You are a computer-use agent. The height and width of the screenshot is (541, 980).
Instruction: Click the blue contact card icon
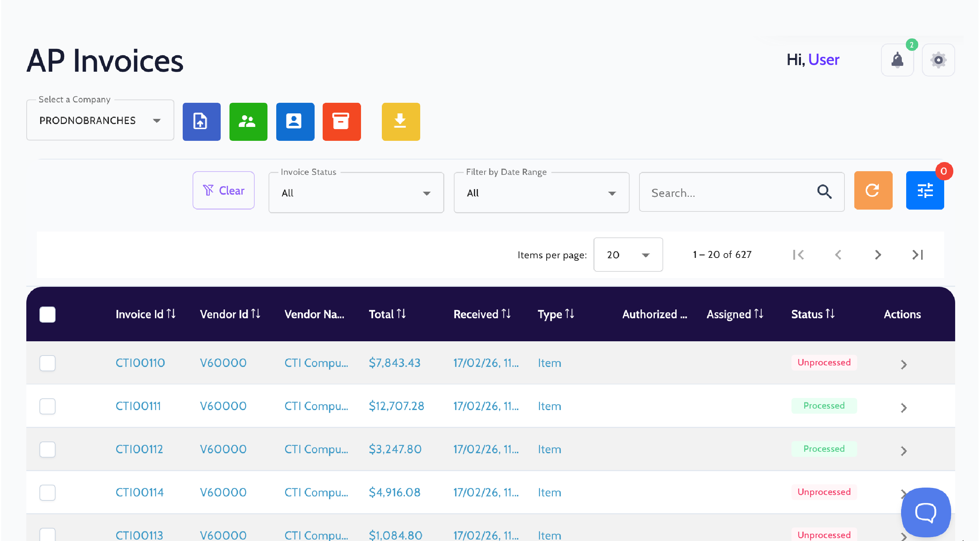[295, 121]
